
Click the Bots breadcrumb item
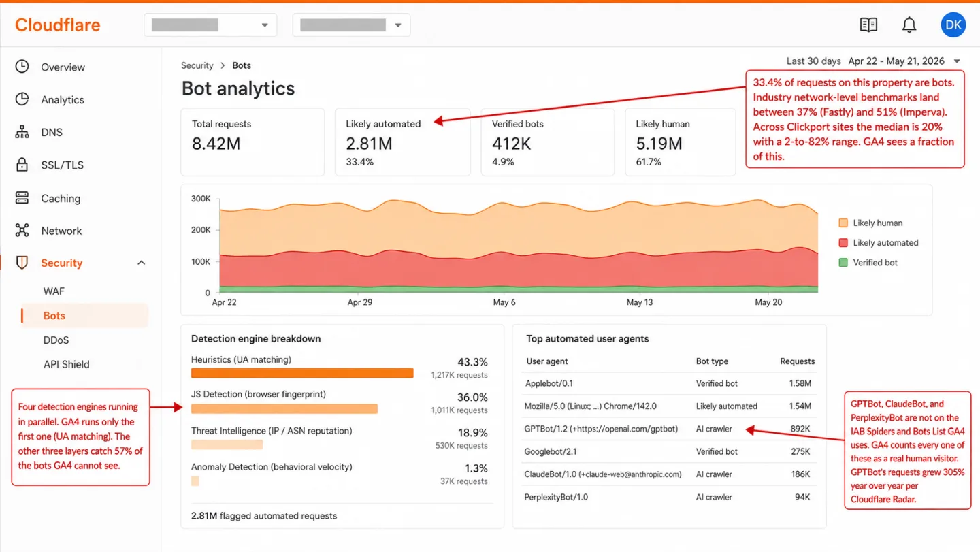coord(242,65)
